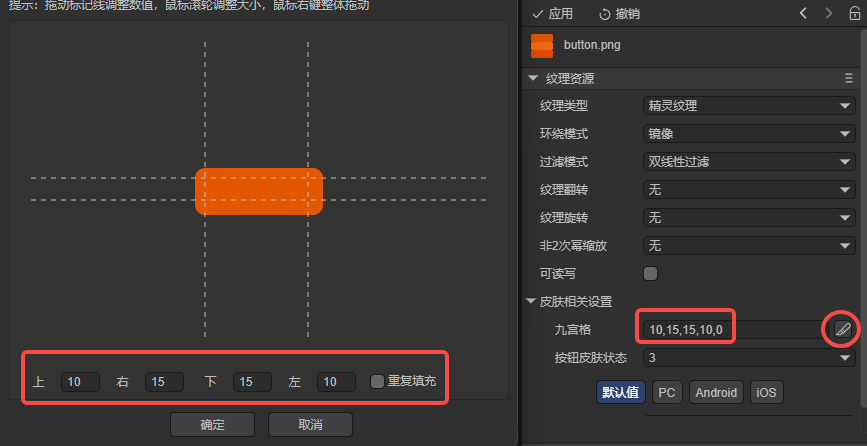Click the 应用 (Apply) checkmark button
Screen dimensions: 867x446
point(552,14)
